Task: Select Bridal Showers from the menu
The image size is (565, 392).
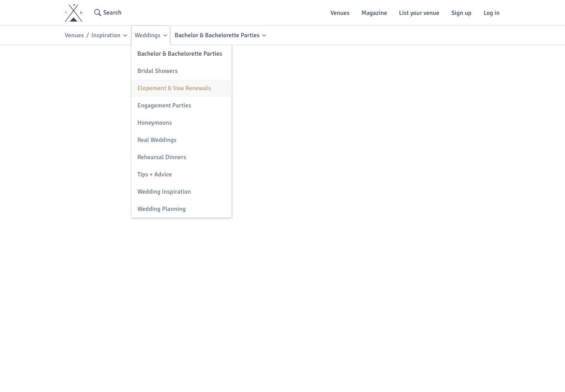Action: [x=181, y=71]
